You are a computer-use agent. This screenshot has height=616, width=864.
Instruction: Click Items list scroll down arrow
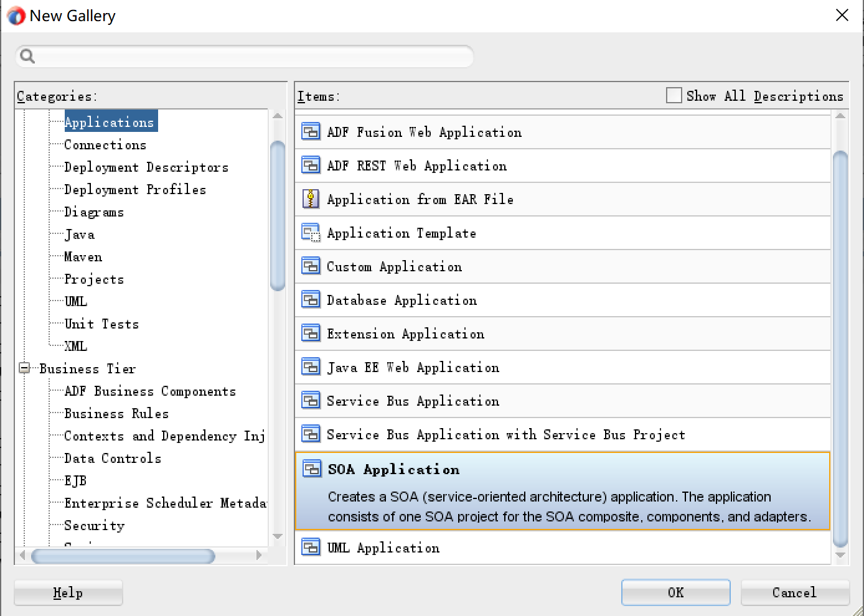pyautogui.click(x=840, y=555)
